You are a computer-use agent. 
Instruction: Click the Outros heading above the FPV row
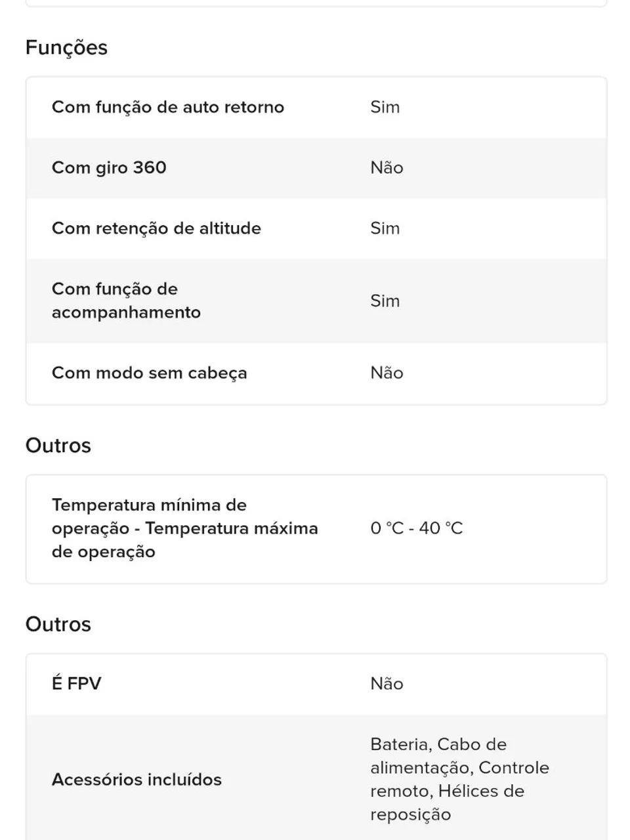[58, 624]
